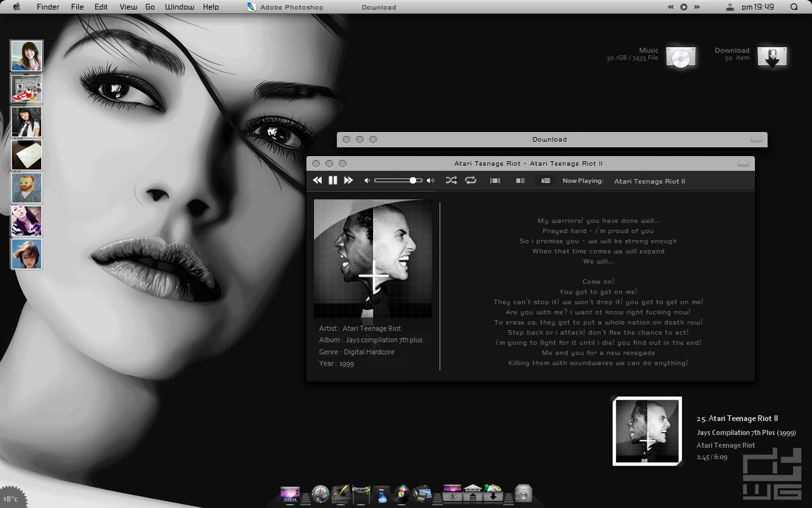Viewport: 812px width, 508px height.
Task: Open the graphics tablet app in dock
Action: coord(340,494)
